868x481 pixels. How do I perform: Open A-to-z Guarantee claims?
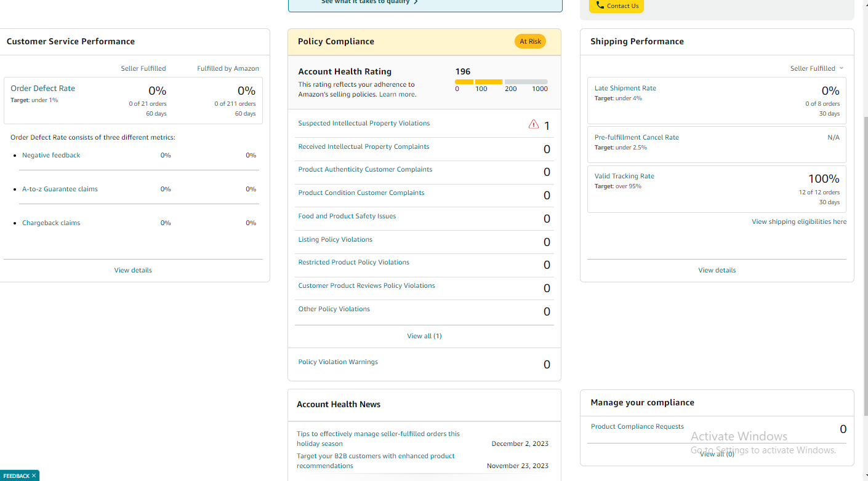pyautogui.click(x=60, y=189)
